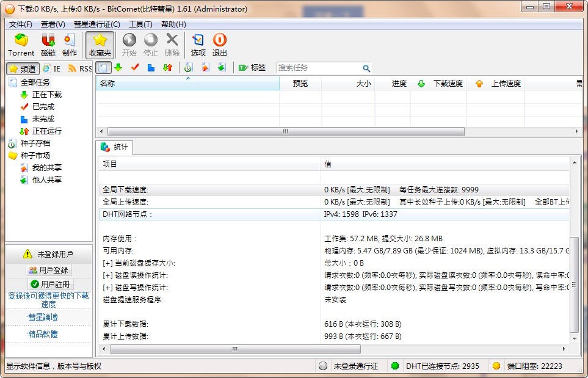Image resolution: width=588 pixels, height=378 pixels.
Task: Click the statistics panel horizontal scrollbar
Action: pos(235,349)
